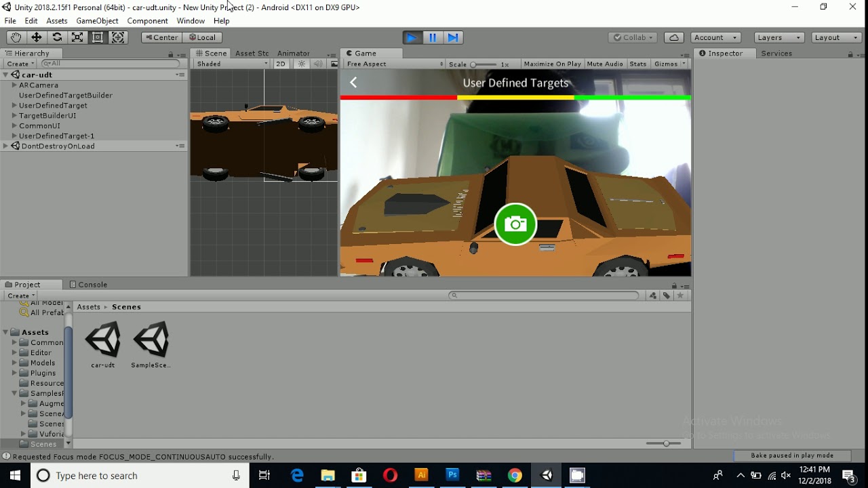Open Account dropdown

point(716,37)
